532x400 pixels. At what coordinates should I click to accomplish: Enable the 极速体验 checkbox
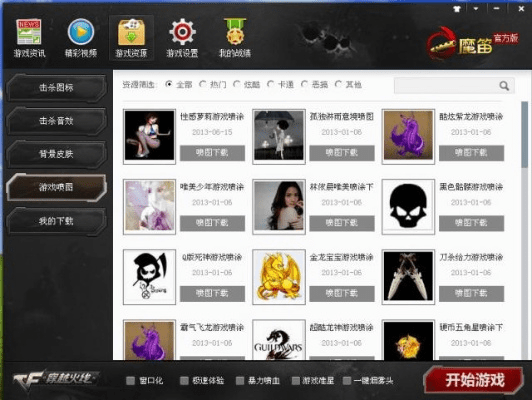(184, 381)
